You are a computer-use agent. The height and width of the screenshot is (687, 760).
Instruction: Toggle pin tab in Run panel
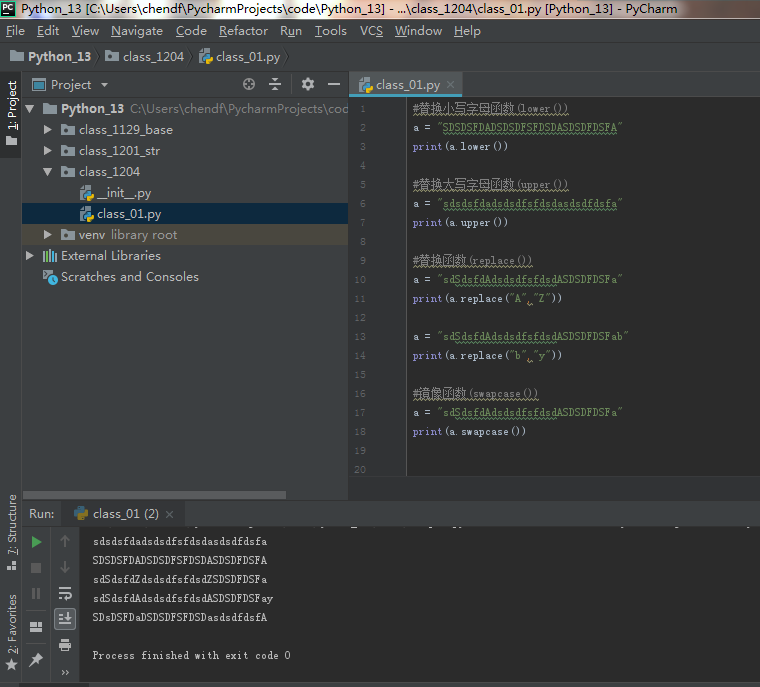[36, 659]
